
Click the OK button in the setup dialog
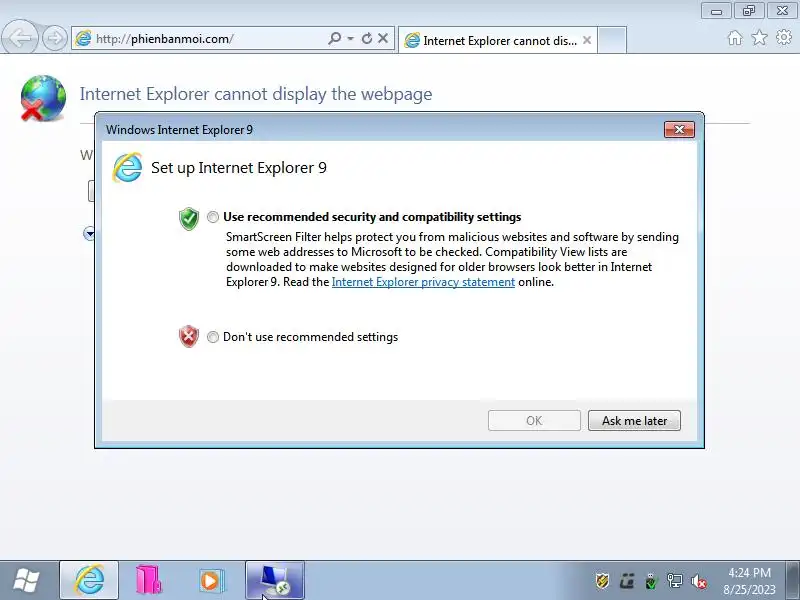[x=534, y=420]
